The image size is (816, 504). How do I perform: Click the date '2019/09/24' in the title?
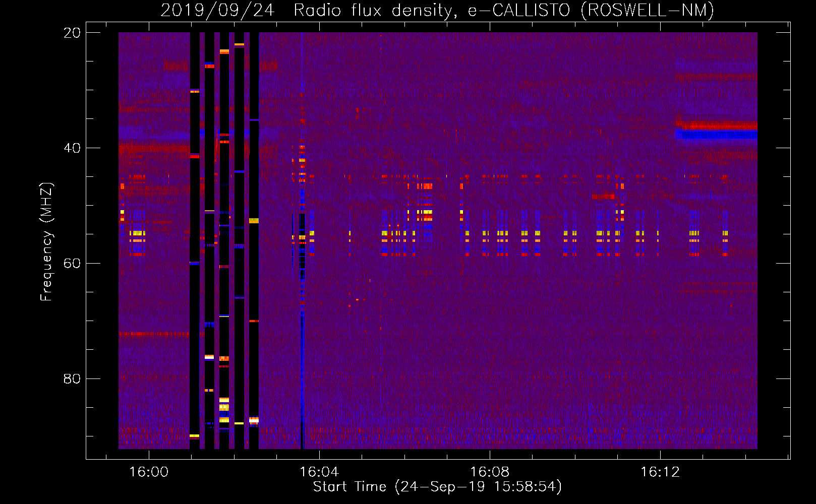(217, 10)
